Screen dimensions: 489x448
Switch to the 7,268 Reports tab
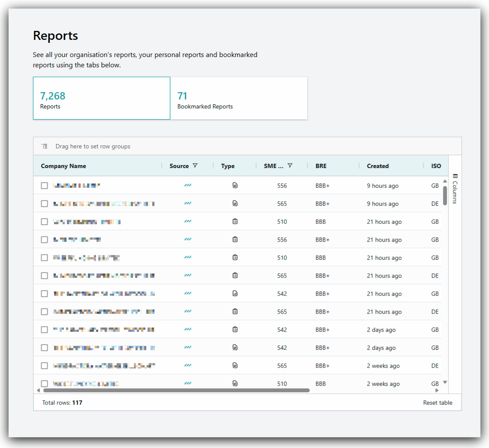tap(102, 98)
